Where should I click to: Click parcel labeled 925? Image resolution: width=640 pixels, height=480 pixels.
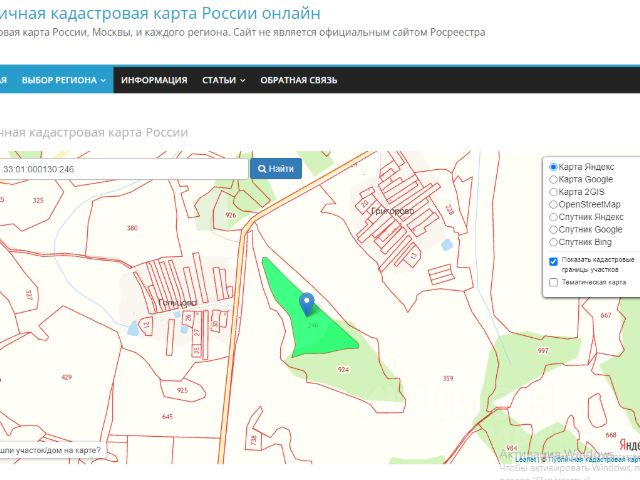point(182,390)
